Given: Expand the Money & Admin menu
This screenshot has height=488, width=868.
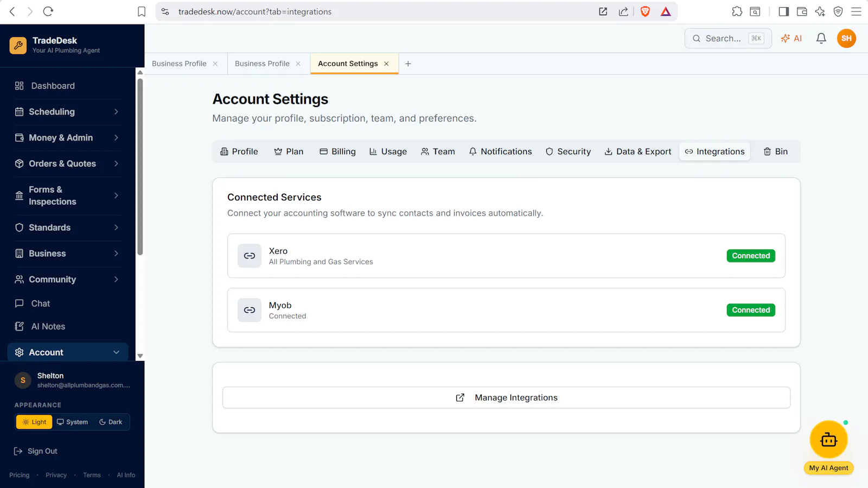Looking at the screenshot, I should 68,138.
